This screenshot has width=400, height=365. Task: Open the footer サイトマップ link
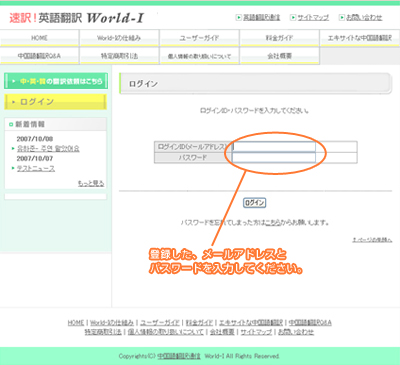(256, 332)
